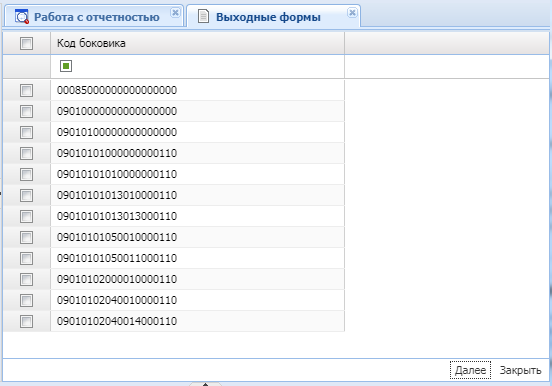Enable checkbox for 09010101013013000110
This screenshot has width=552, height=386.
pos(26,216)
